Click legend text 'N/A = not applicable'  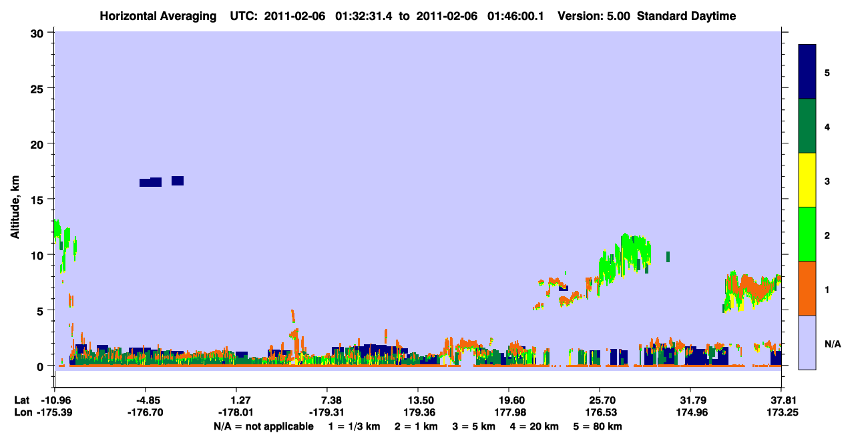pyautogui.click(x=263, y=426)
